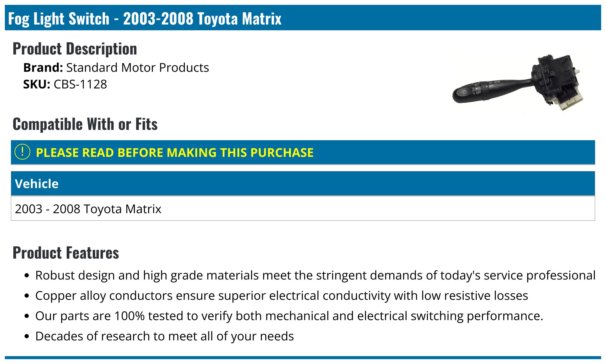
Task: Click the Product Description heading
Action: click(x=75, y=49)
